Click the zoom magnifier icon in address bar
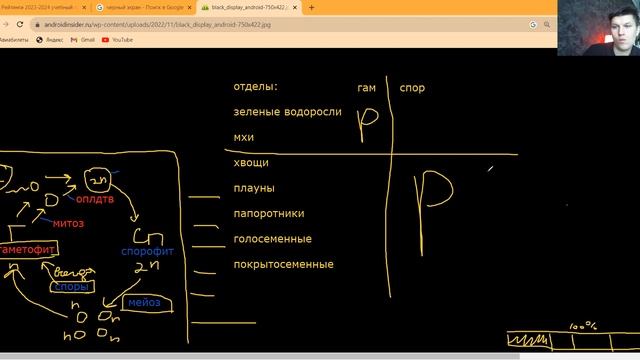Viewport: 640px width, 360px height. [547, 25]
